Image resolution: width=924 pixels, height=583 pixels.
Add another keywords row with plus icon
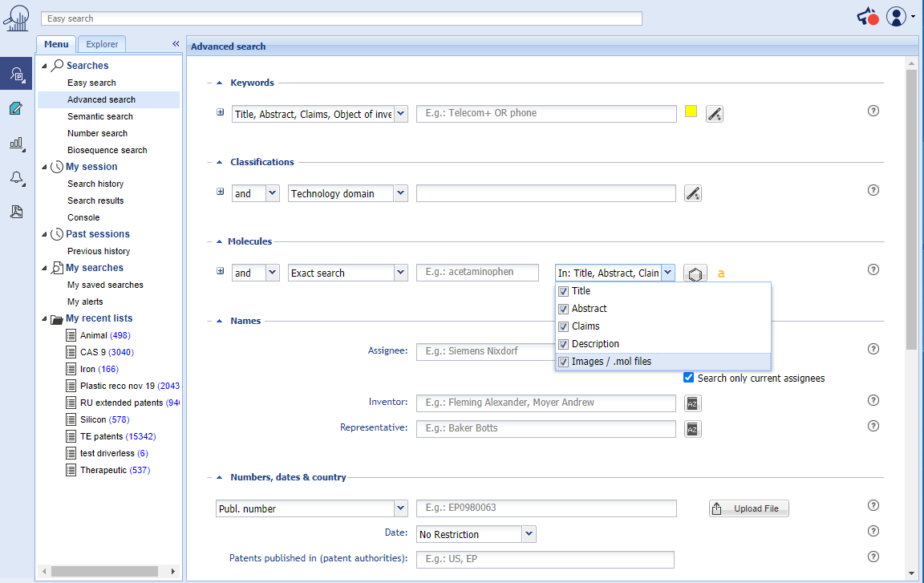click(221, 112)
